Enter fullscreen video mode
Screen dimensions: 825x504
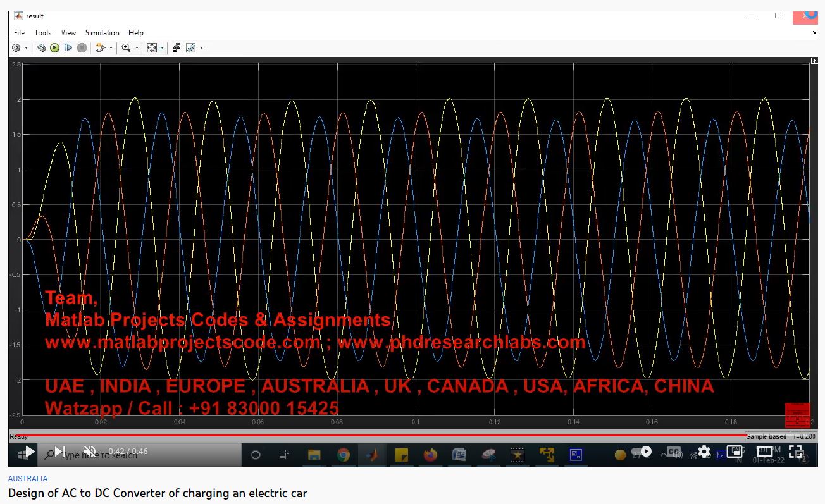[x=795, y=452]
